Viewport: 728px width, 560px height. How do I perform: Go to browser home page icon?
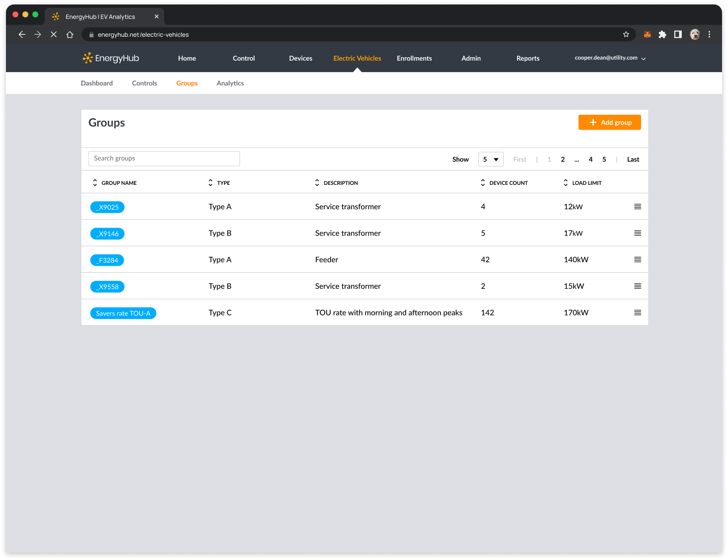click(70, 34)
